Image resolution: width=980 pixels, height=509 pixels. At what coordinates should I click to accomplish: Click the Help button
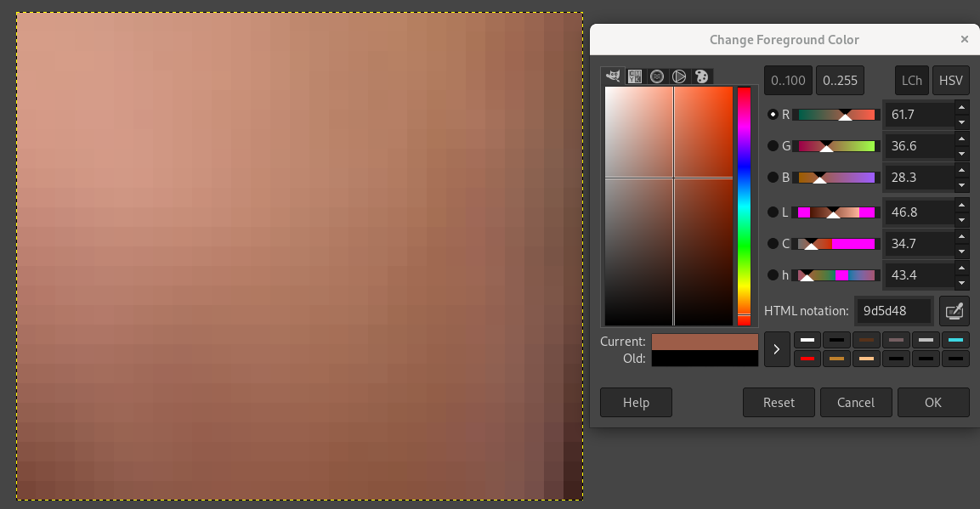coord(636,403)
